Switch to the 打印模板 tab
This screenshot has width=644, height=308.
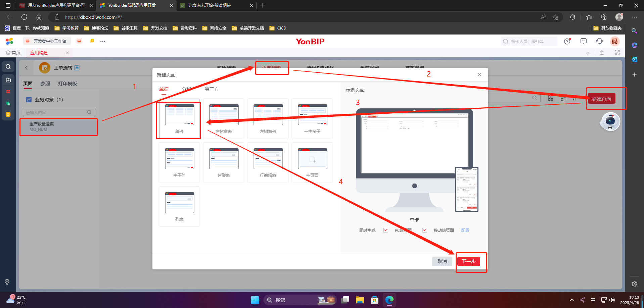point(67,84)
